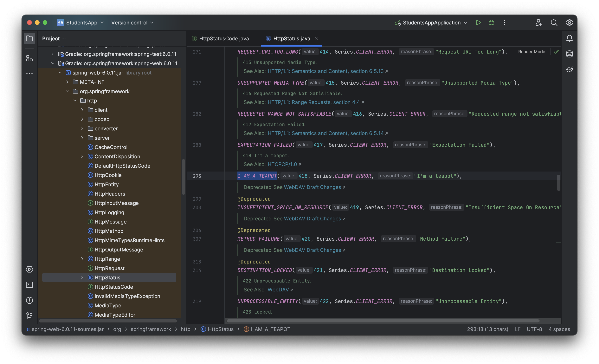Image resolution: width=599 pixels, height=364 pixels.
Task: Click the HttpStatus enum icon in tree
Action: (90, 277)
